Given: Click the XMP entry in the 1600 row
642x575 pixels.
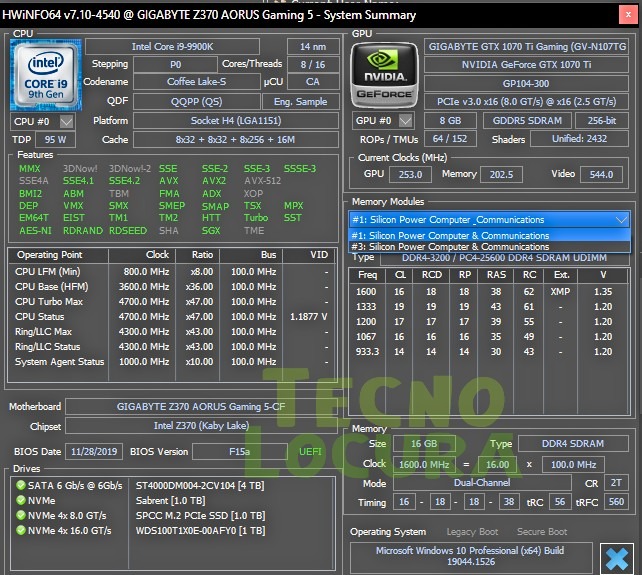Looking at the screenshot, I should (x=560, y=292).
